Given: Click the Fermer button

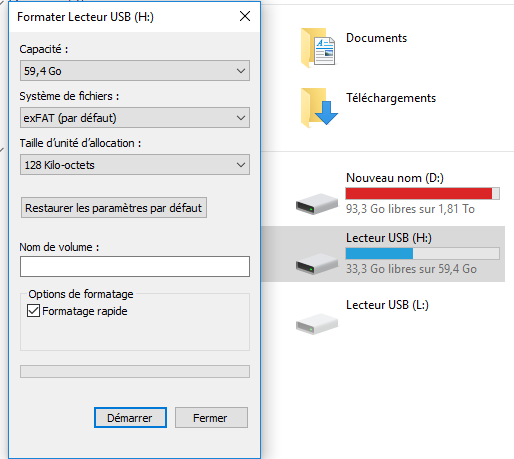Looking at the screenshot, I should point(211,418).
